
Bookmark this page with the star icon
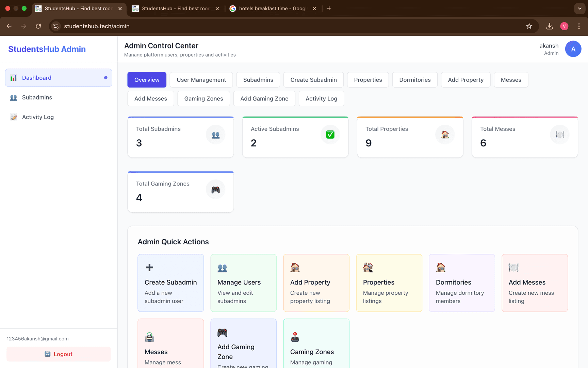[529, 26]
